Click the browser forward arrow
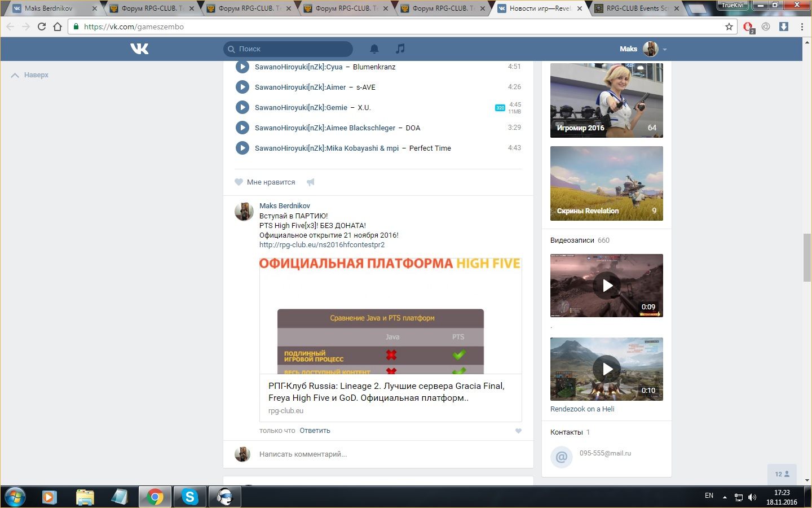 26,27
